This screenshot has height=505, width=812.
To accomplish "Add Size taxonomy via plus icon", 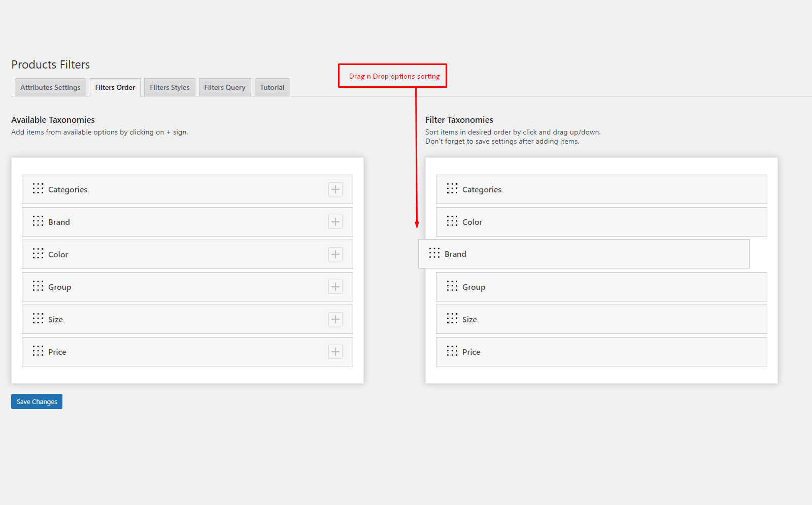I will coord(335,319).
